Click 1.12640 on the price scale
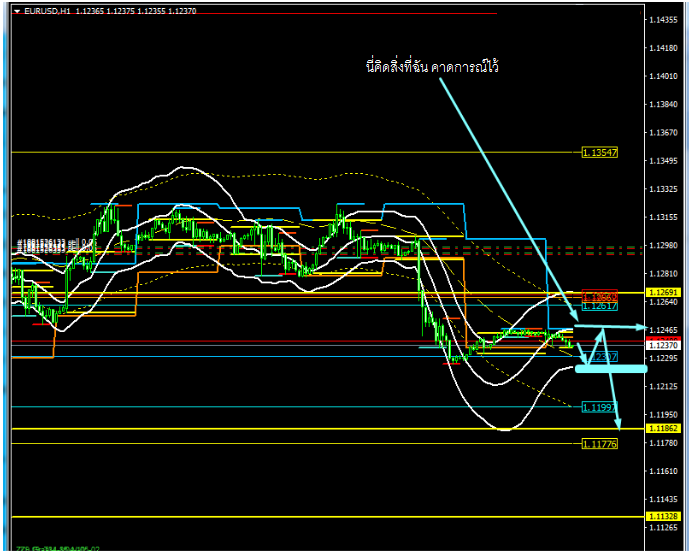Screen dimensions: 693x555 click(x=663, y=302)
